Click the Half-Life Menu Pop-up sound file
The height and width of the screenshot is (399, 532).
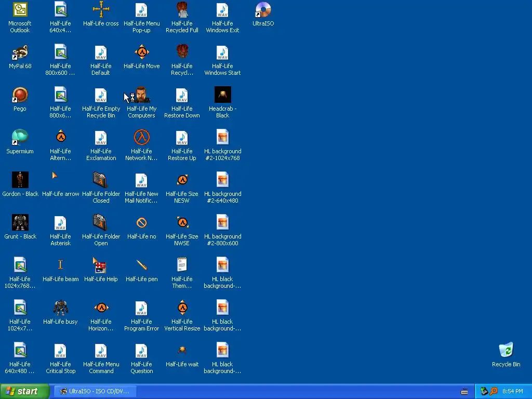[x=141, y=17]
